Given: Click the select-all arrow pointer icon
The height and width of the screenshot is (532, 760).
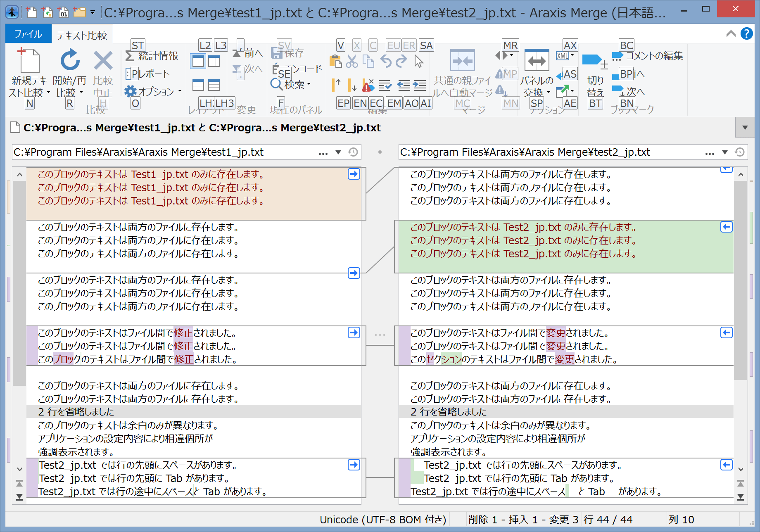Looking at the screenshot, I should click(419, 62).
